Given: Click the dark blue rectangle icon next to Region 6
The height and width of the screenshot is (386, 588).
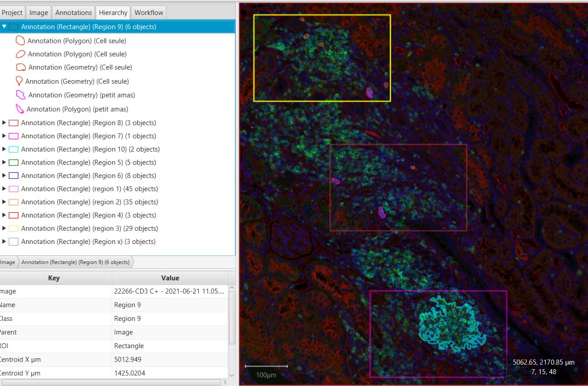Looking at the screenshot, I should tap(13, 175).
